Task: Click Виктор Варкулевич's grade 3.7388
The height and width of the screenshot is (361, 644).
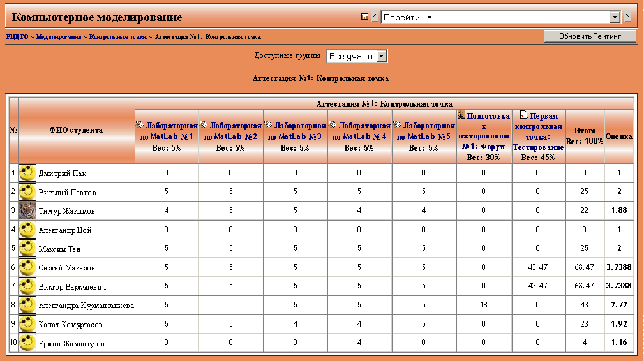Action: [619, 286]
